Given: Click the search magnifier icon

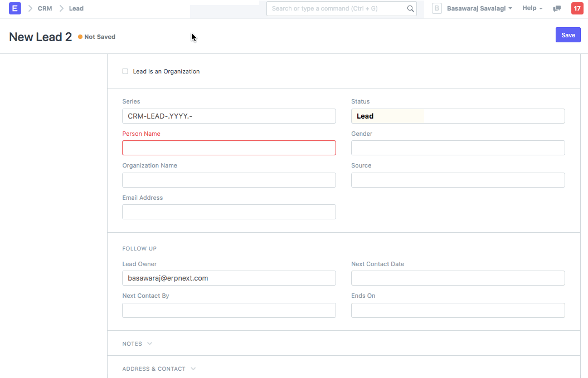Looking at the screenshot, I should 410,8.
